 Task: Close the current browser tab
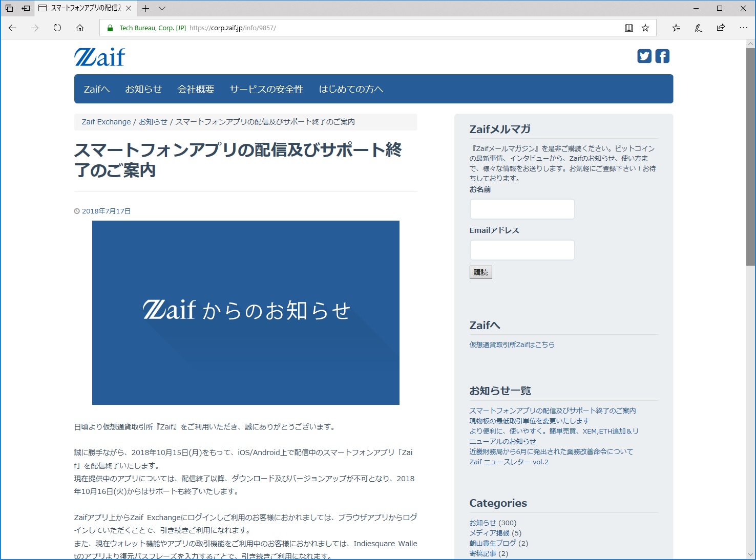coord(129,8)
